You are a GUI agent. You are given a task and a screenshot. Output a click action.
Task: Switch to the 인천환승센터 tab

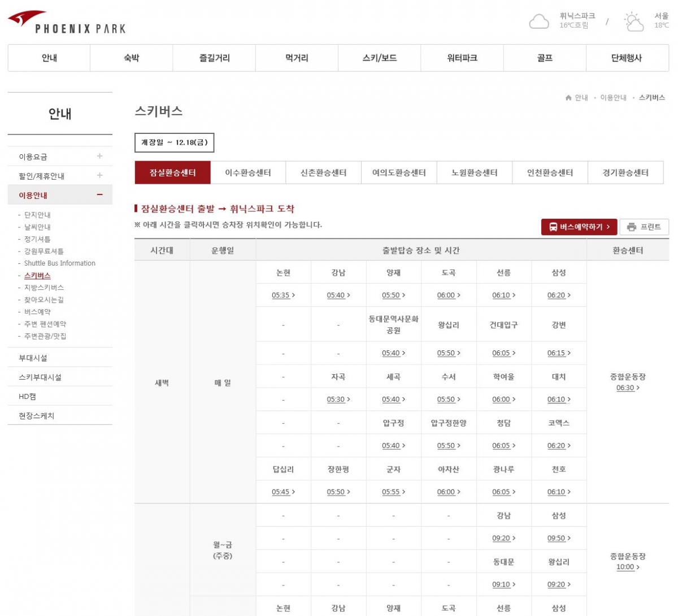pyautogui.click(x=550, y=173)
